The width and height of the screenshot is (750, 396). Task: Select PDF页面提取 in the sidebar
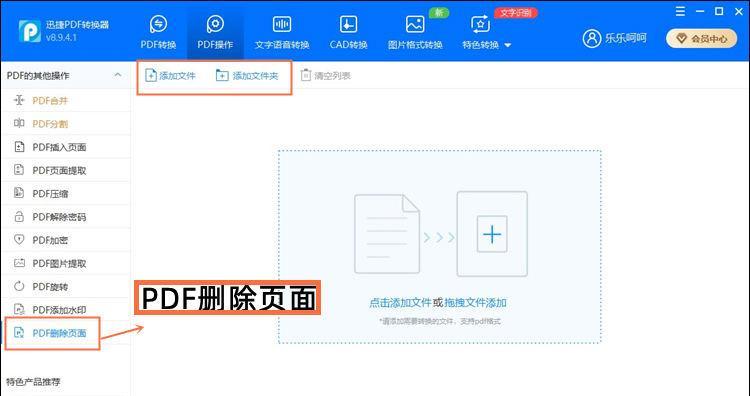66,170
